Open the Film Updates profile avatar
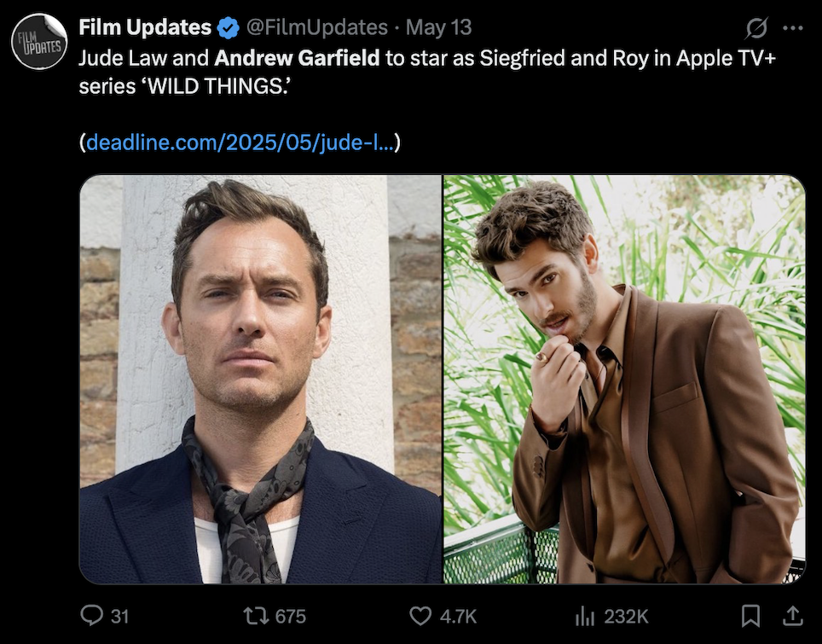Image resolution: width=822 pixels, height=644 pixels. coord(39,40)
